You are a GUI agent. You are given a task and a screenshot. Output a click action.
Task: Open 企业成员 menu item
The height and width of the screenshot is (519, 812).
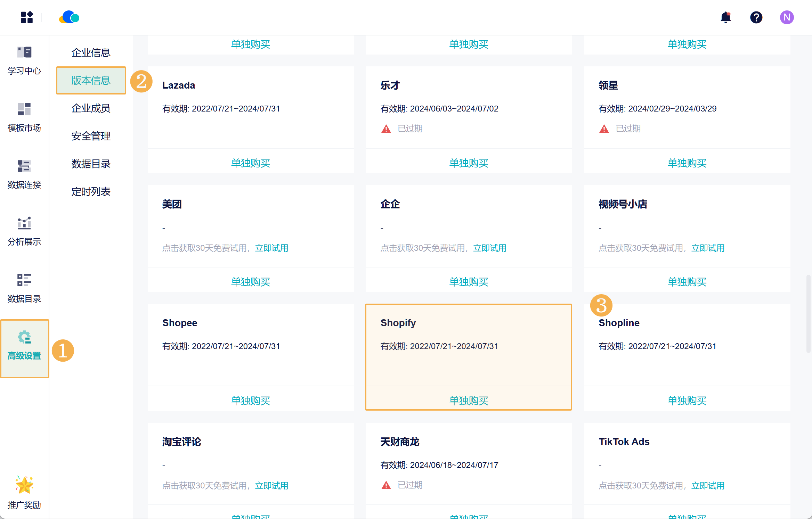click(x=91, y=108)
